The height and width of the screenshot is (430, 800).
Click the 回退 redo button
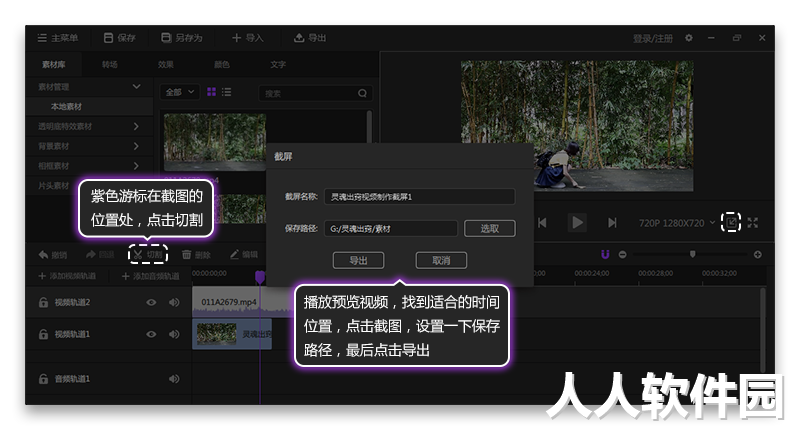pos(99,255)
